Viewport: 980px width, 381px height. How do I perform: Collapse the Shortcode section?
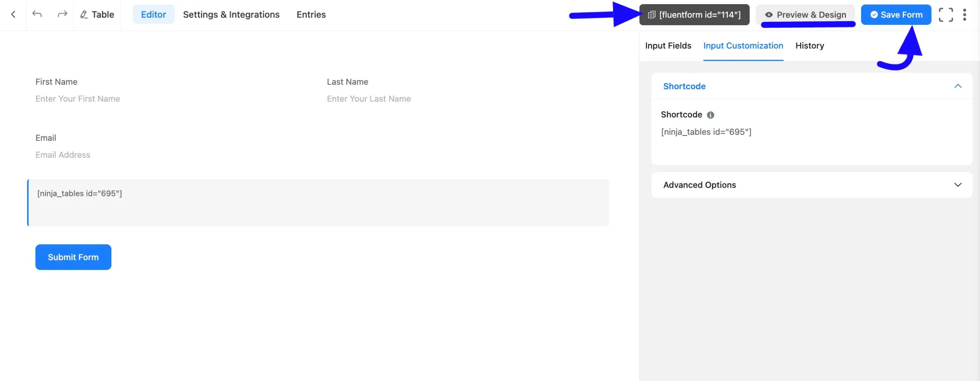(x=958, y=86)
